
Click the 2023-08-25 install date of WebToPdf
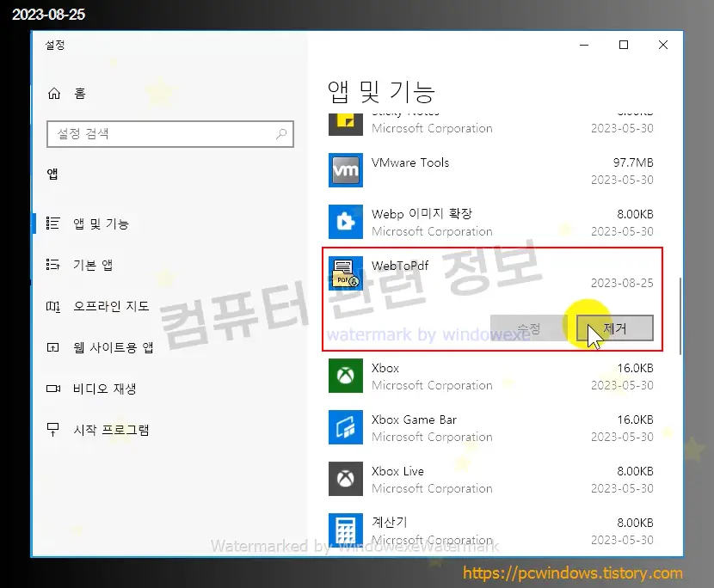click(622, 283)
